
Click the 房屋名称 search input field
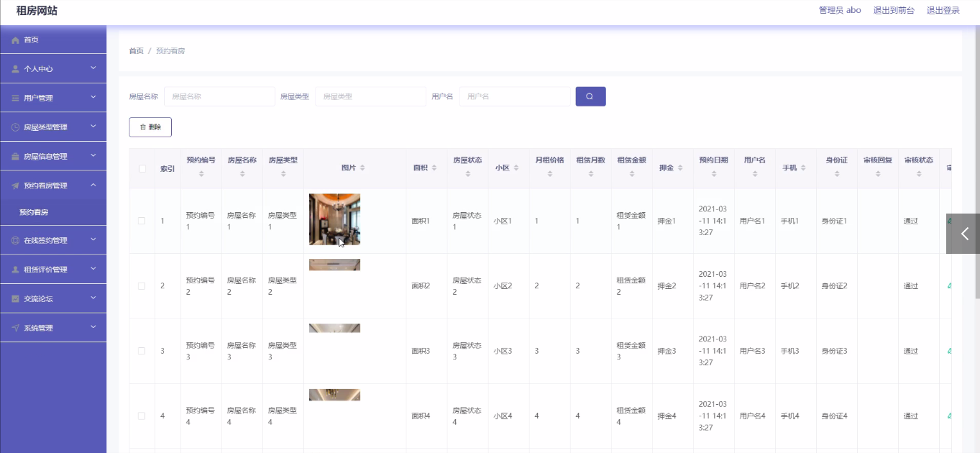219,96
